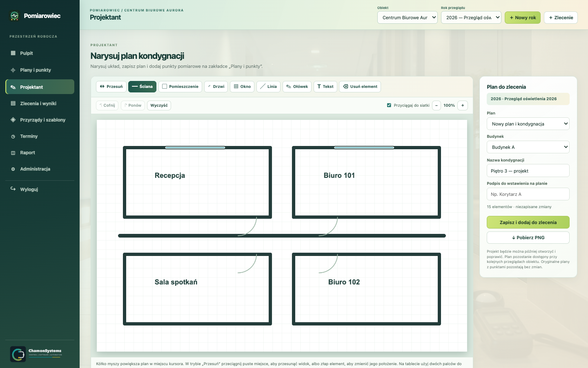Select the Linia line tool
588x368 pixels.
(x=268, y=87)
